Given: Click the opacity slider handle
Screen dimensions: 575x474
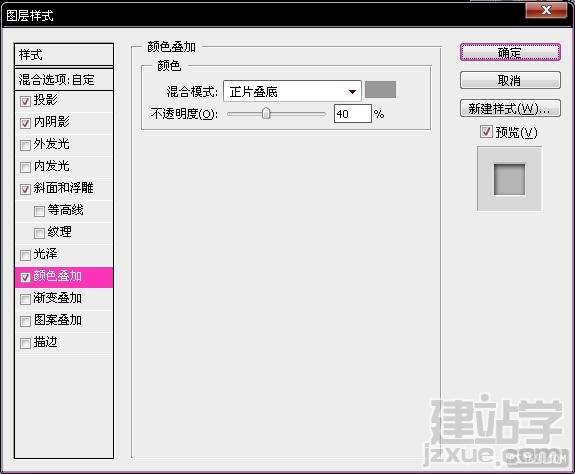Looking at the screenshot, I should (266, 113).
